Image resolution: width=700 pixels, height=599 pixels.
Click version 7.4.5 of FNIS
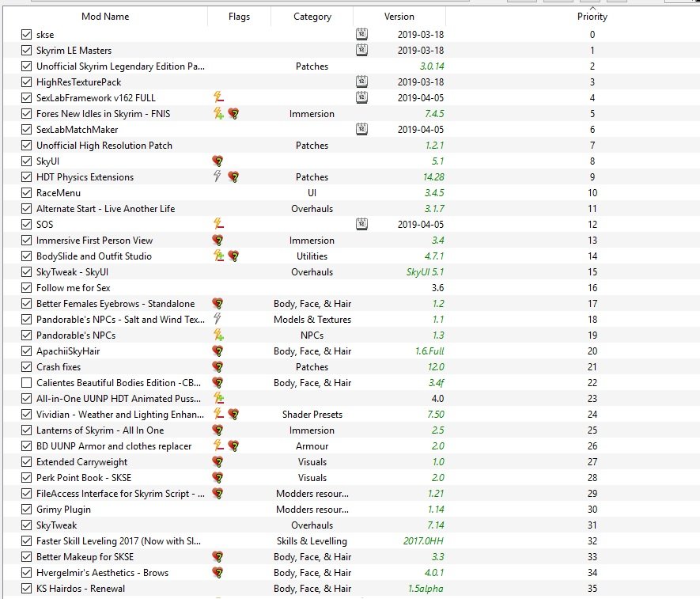click(x=434, y=113)
